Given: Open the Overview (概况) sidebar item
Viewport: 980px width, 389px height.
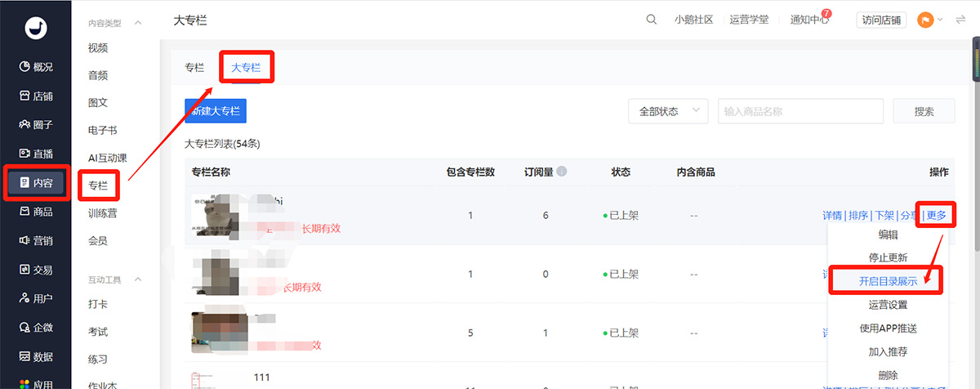Looking at the screenshot, I should (36, 67).
